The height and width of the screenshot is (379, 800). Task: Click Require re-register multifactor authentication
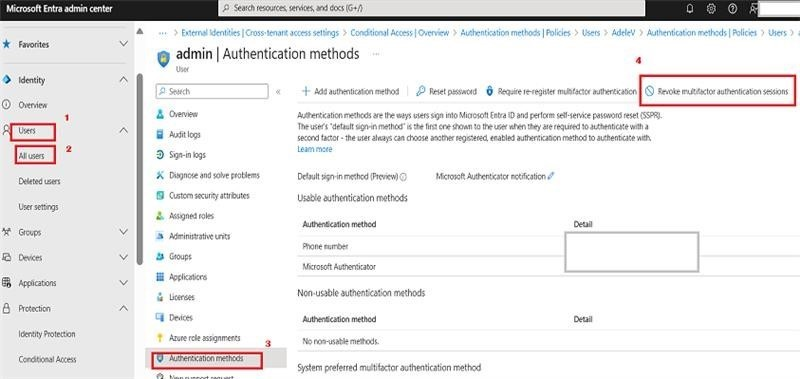click(561, 92)
